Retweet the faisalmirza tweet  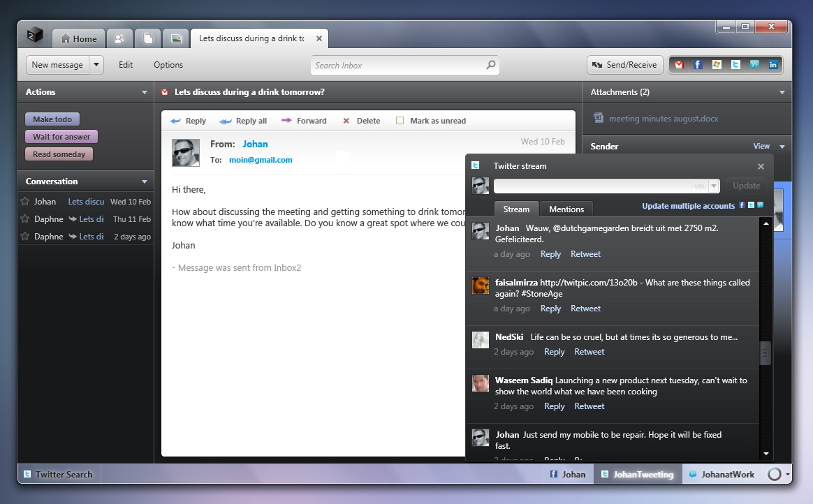pyautogui.click(x=585, y=309)
